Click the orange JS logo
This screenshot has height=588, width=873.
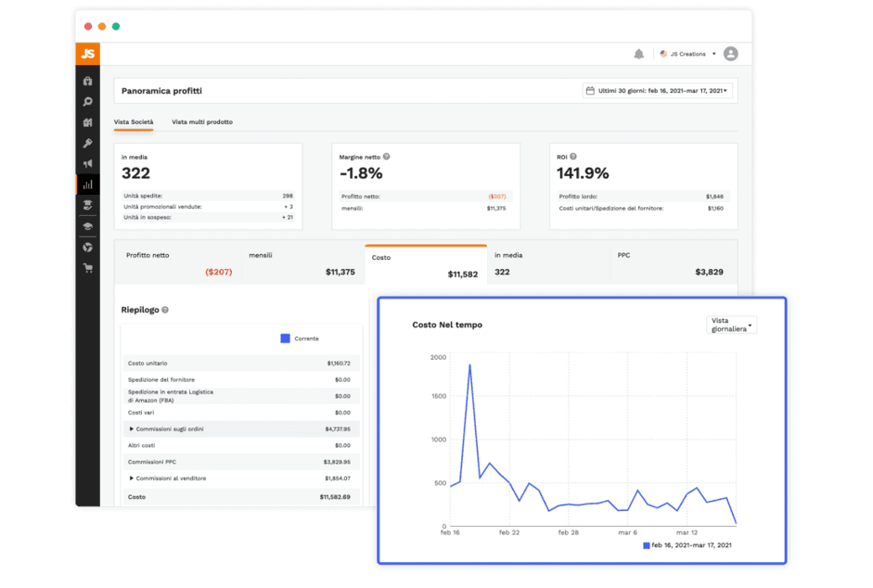coord(87,54)
